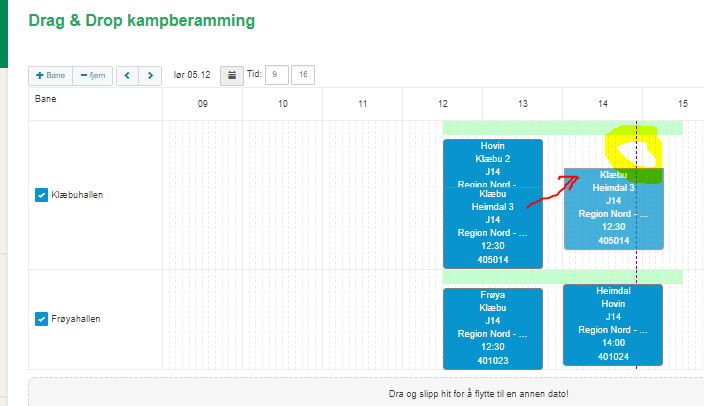Click the 09 hour column header
The height and width of the screenshot is (406, 704).
coord(202,104)
